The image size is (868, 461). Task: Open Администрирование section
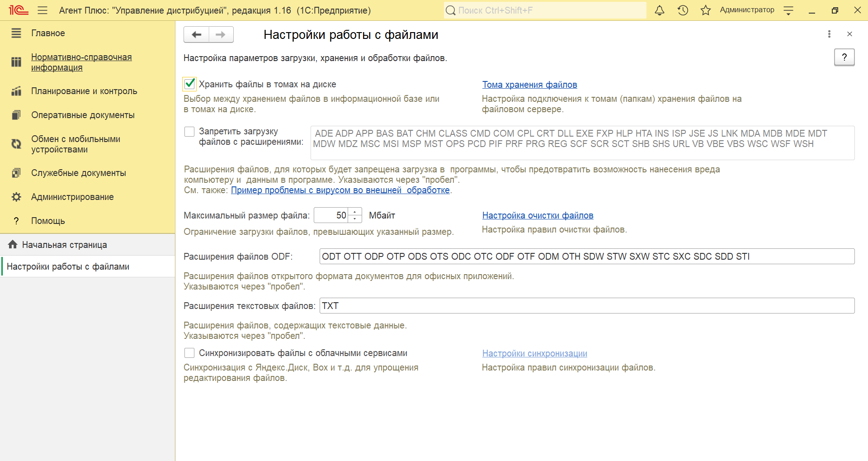(x=72, y=197)
